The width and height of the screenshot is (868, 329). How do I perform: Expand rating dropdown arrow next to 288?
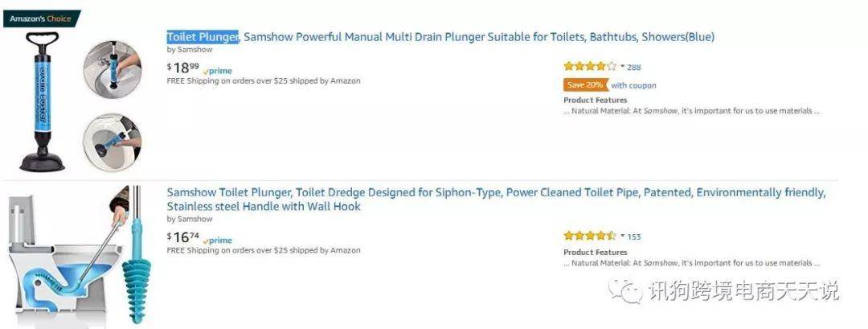(x=622, y=67)
